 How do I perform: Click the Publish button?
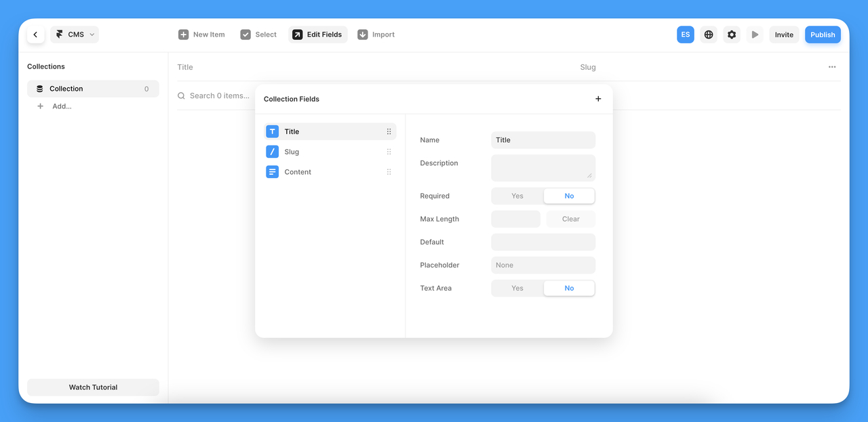(x=823, y=35)
